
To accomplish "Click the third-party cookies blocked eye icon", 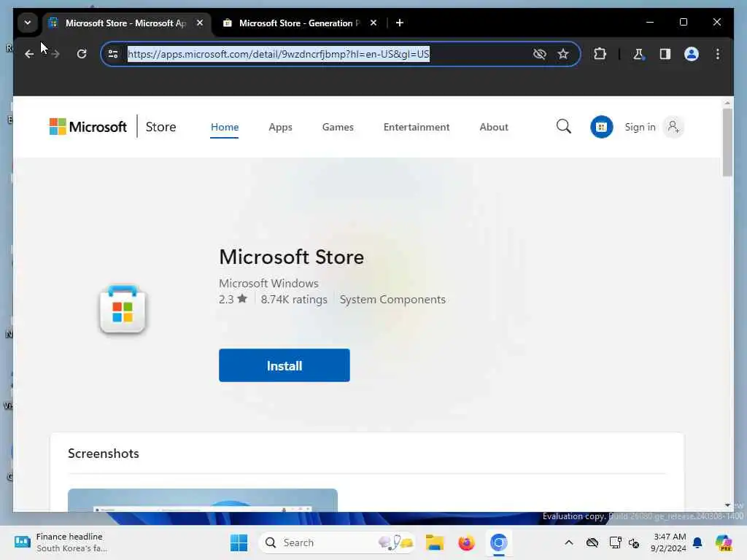I will pyautogui.click(x=539, y=54).
